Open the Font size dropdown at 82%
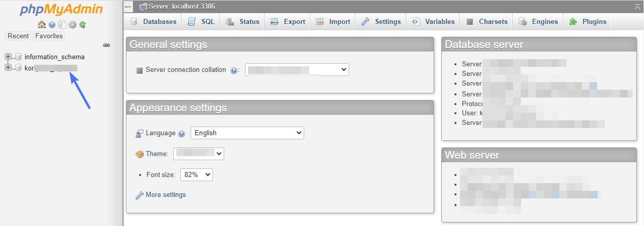This screenshot has width=644, height=226. [x=197, y=174]
